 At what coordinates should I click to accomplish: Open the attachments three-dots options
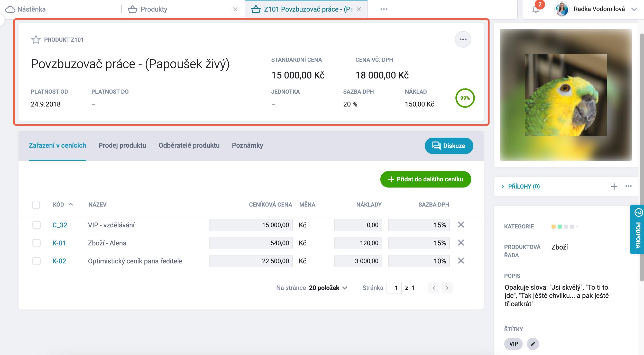(x=628, y=186)
